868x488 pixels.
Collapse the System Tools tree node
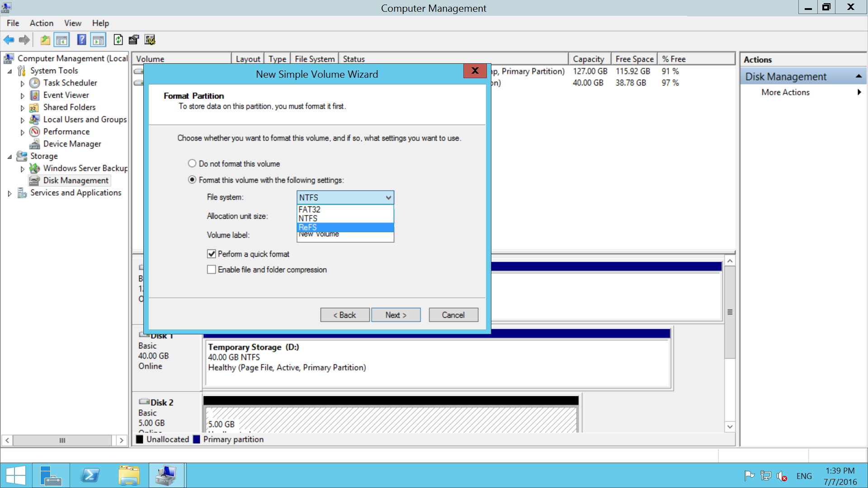[x=9, y=71]
